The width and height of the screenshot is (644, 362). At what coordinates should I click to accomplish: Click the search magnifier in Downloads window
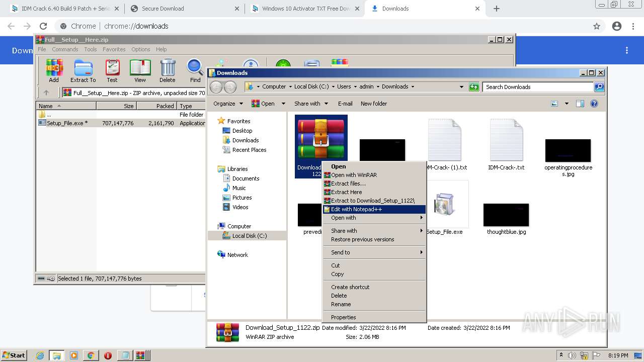click(x=599, y=86)
